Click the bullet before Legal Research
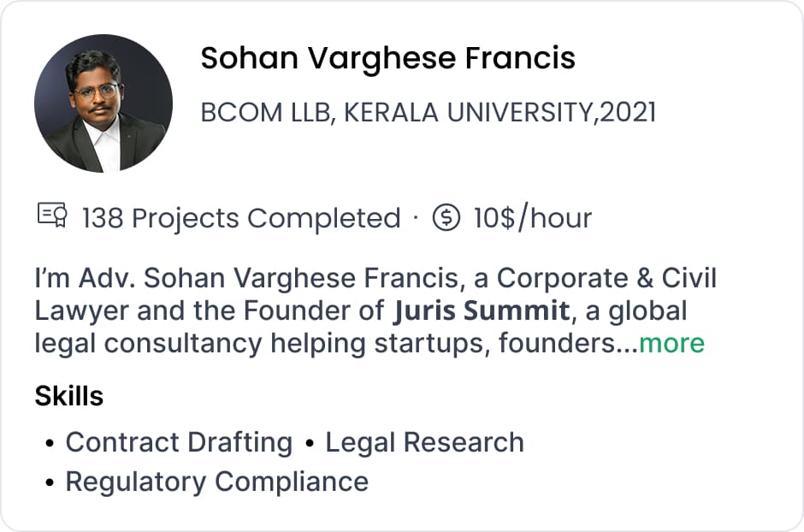The height and width of the screenshot is (532, 804). (x=309, y=443)
